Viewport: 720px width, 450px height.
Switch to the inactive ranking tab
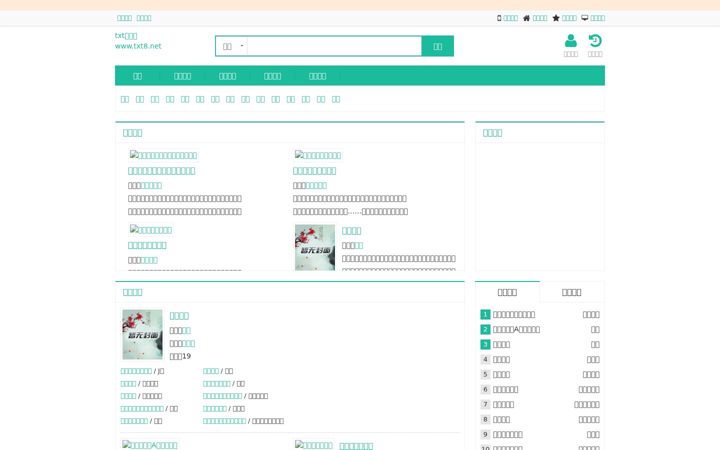572,292
